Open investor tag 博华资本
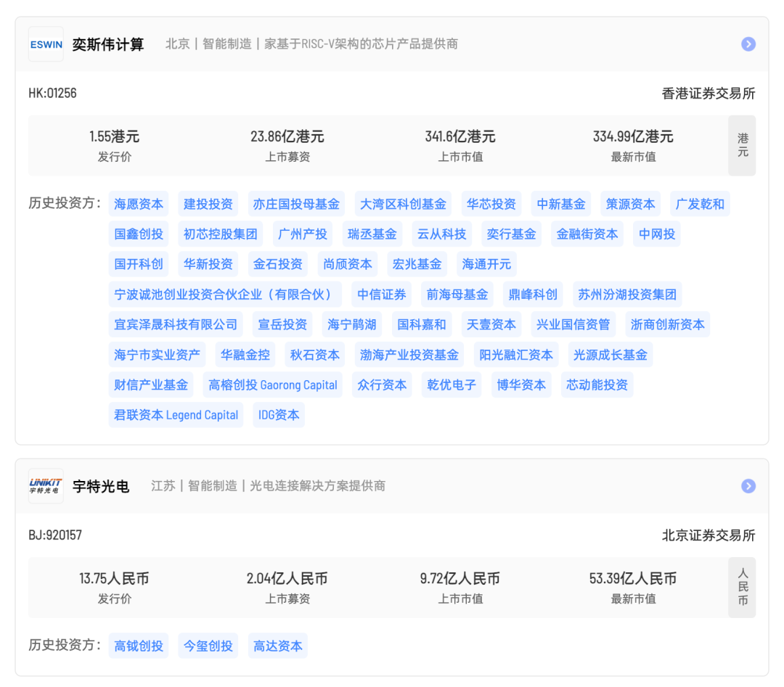This screenshot has width=784, height=687. [521, 384]
